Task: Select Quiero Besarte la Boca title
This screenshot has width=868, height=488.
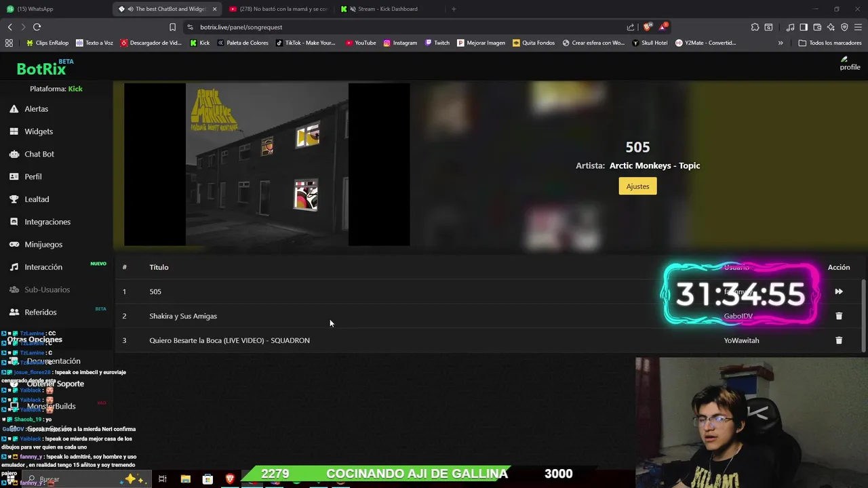Action: coord(229,340)
